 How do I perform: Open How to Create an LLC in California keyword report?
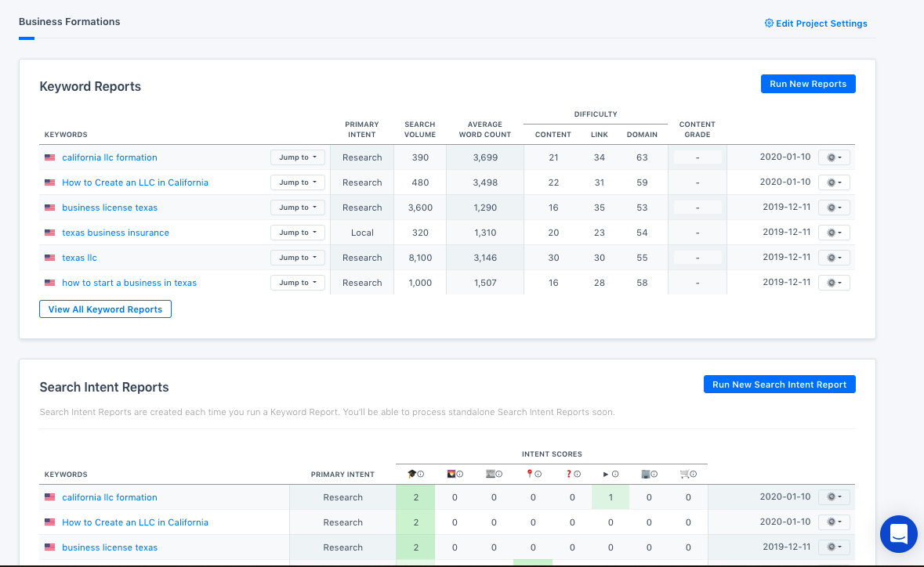(x=135, y=182)
